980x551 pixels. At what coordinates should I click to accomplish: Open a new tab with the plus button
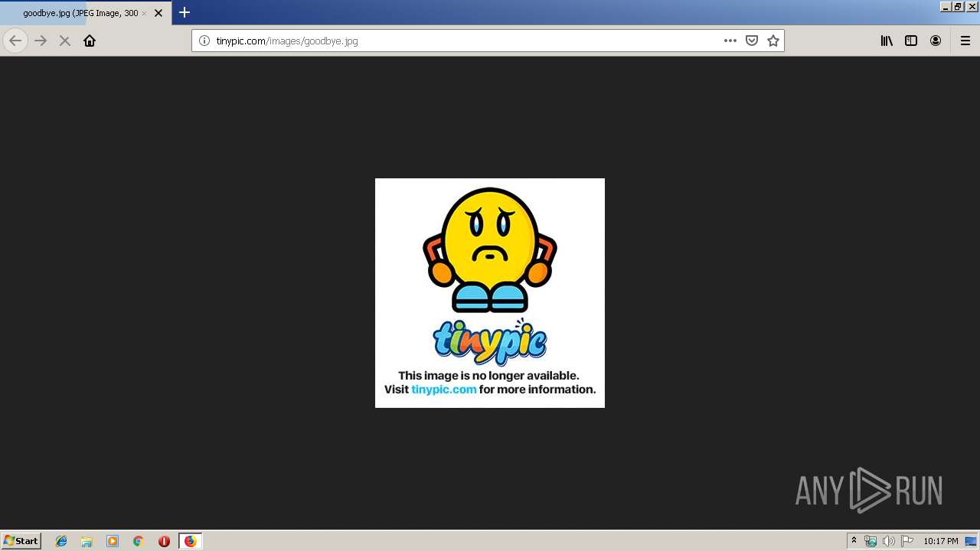(185, 12)
